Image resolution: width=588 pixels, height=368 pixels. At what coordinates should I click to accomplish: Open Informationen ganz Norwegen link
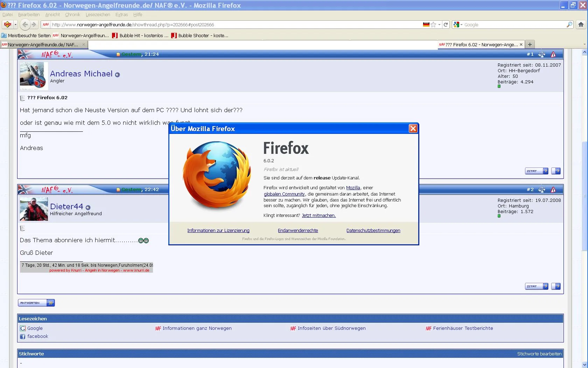tap(197, 328)
